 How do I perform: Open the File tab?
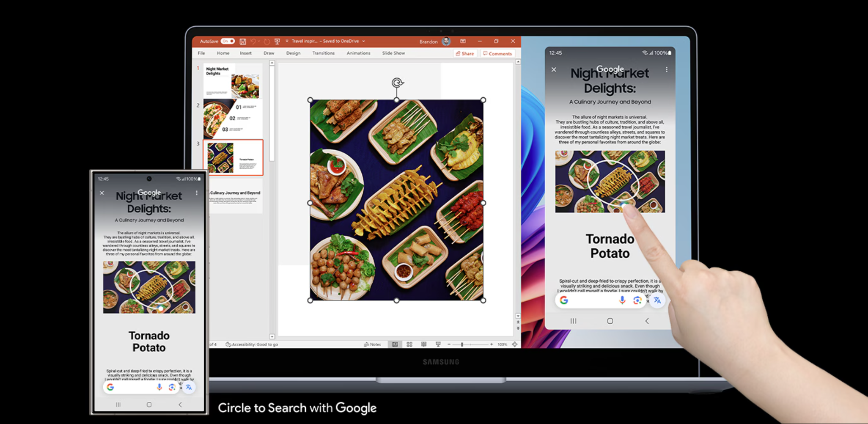(x=201, y=53)
